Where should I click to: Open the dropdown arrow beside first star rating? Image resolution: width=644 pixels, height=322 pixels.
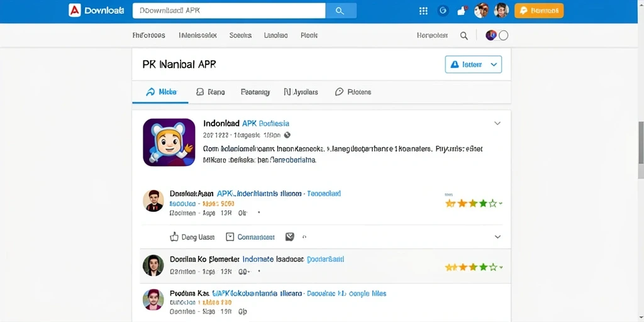click(501, 203)
